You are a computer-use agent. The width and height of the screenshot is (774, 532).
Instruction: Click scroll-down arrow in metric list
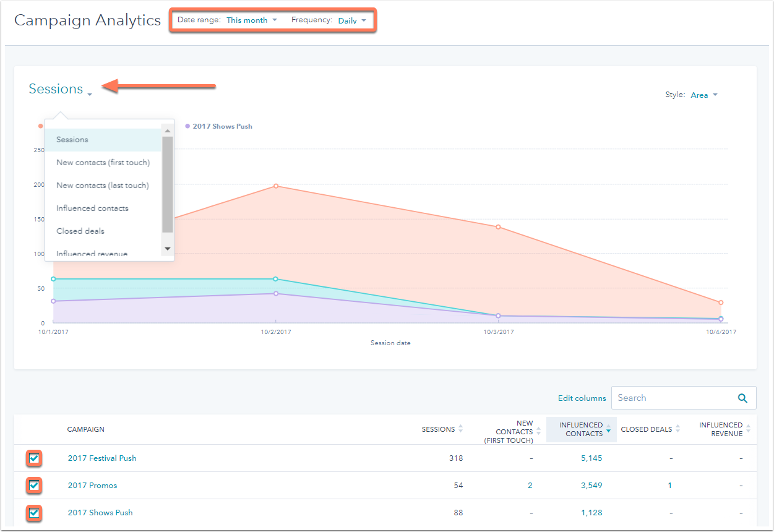(167, 249)
